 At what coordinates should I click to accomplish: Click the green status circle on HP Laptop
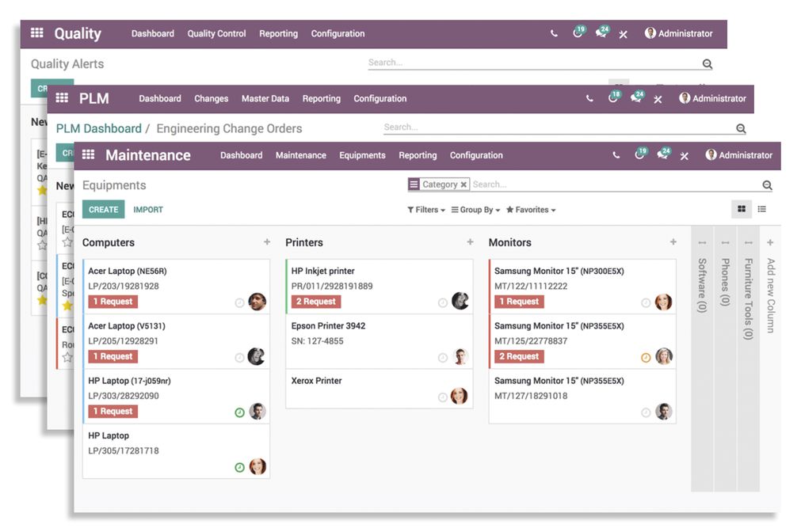pos(239,467)
